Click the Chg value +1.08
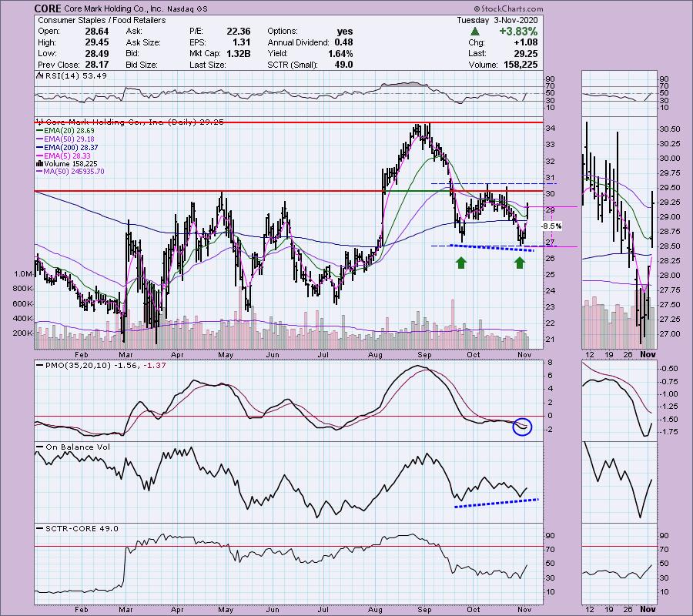The image size is (693, 616). point(526,42)
